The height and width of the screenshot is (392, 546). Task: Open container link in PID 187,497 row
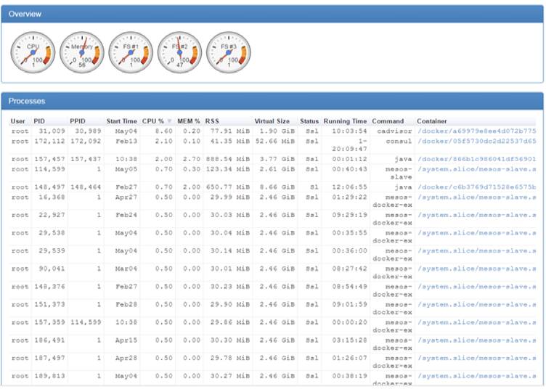477,358
